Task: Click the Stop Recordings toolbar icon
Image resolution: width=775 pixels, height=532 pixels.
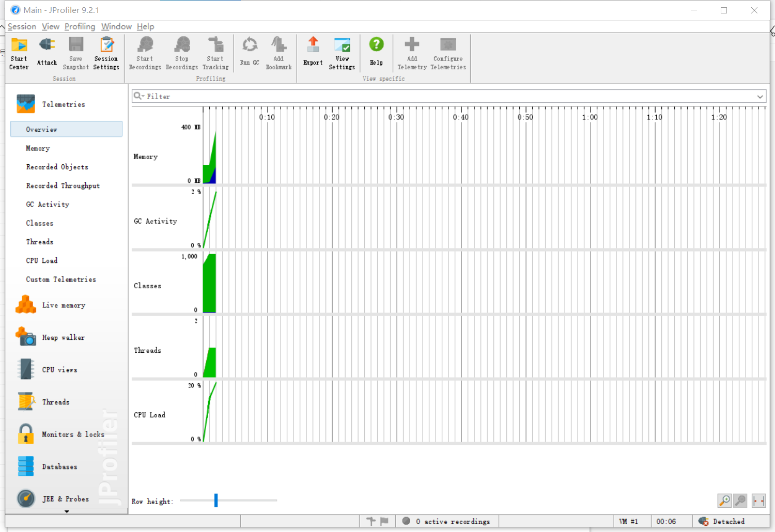Action: [x=182, y=53]
